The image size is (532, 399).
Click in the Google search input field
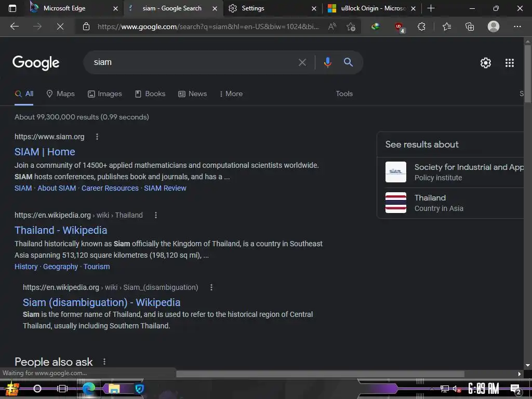point(193,62)
